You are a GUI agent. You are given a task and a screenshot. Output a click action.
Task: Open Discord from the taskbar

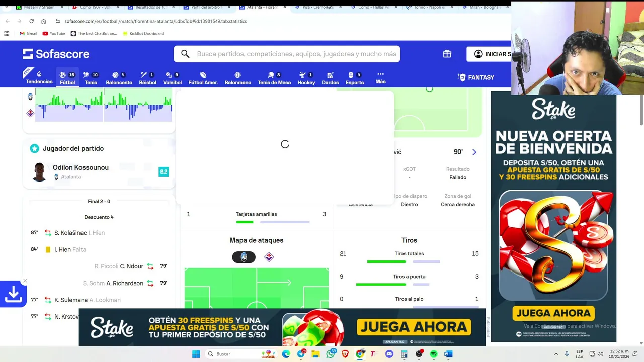point(389,354)
